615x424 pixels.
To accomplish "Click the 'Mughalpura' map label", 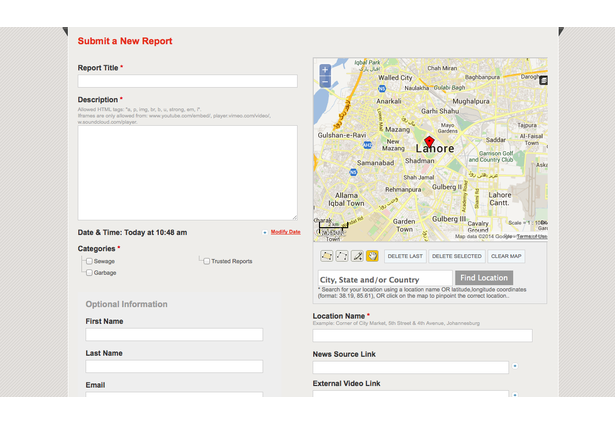I will [x=471, y=102].
